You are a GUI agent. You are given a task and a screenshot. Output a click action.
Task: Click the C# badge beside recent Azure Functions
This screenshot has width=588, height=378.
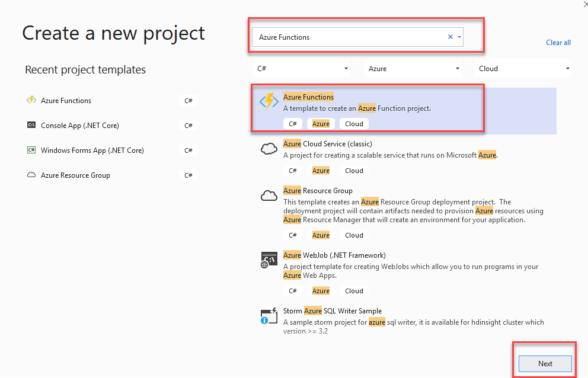point(188,101)
